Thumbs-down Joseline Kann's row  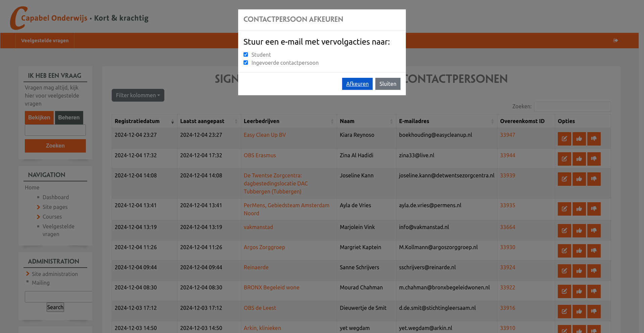pyautogui.click(x=594, y=179)
